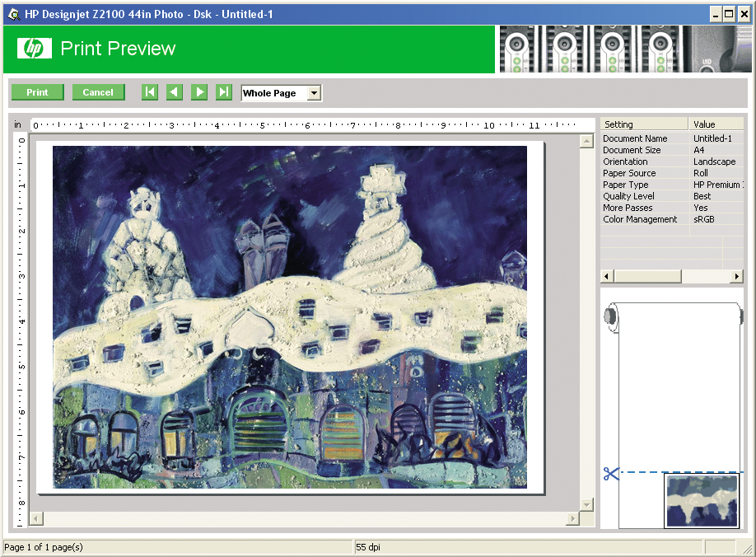Select the Color Management row

click(672, 219)
